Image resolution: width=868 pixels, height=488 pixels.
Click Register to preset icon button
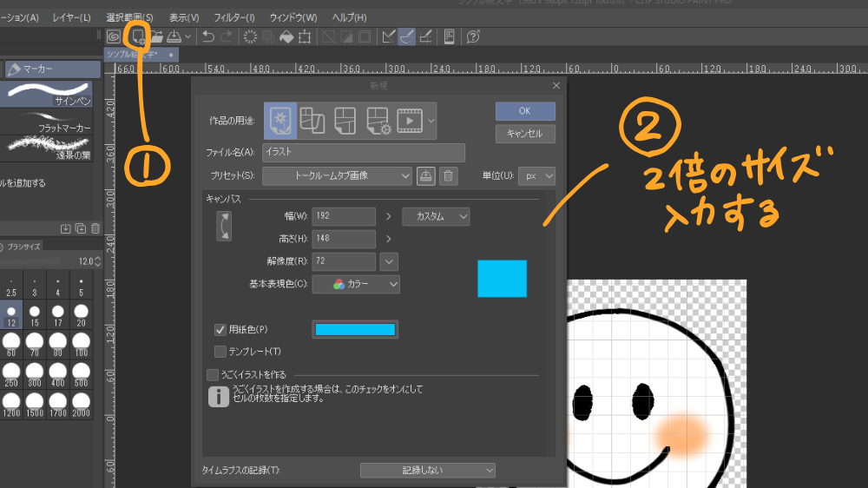pyautogui.click(x=425, y=176)
